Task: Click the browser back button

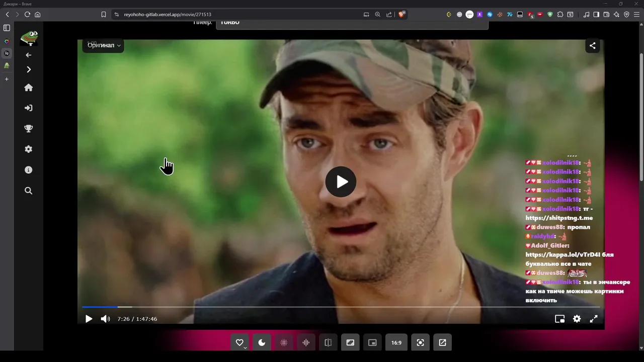Action: [x=7, y=15]
